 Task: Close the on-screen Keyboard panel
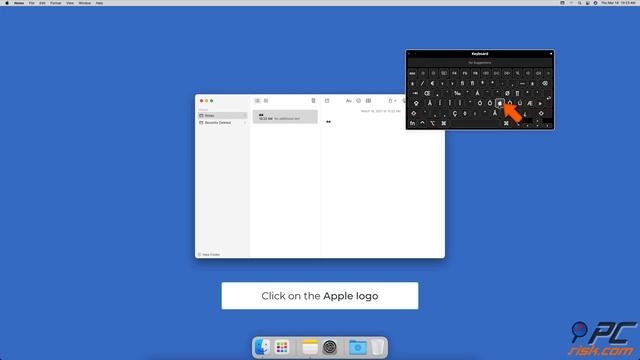click(x=409, y=53)
